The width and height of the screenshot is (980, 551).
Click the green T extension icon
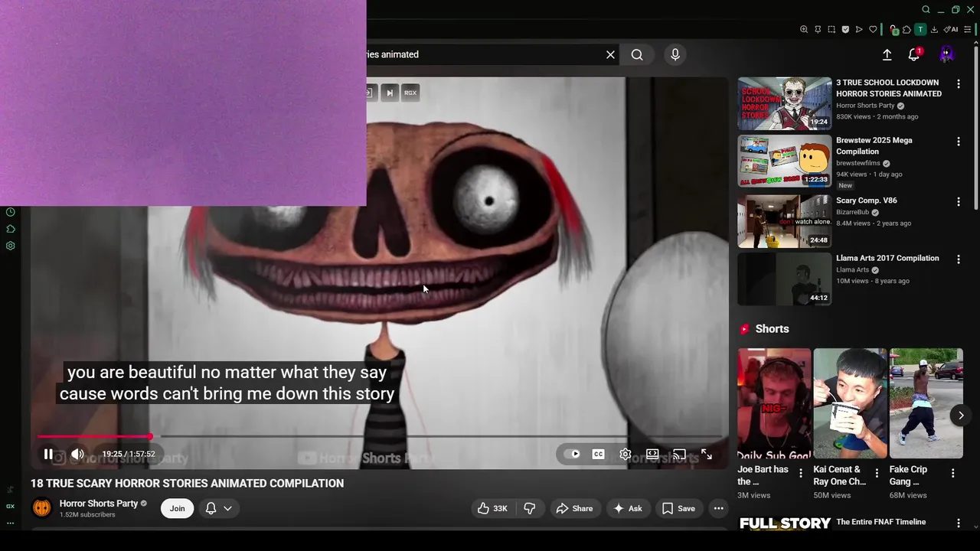click(920, 30)
